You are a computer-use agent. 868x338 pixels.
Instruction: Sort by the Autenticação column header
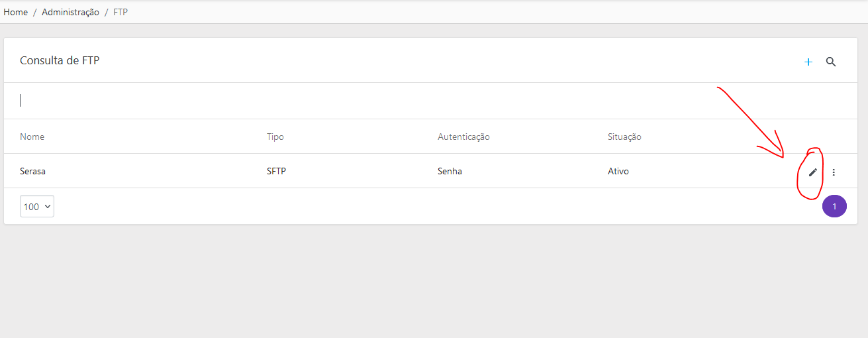pyautogui.click(x=463, y=137)
